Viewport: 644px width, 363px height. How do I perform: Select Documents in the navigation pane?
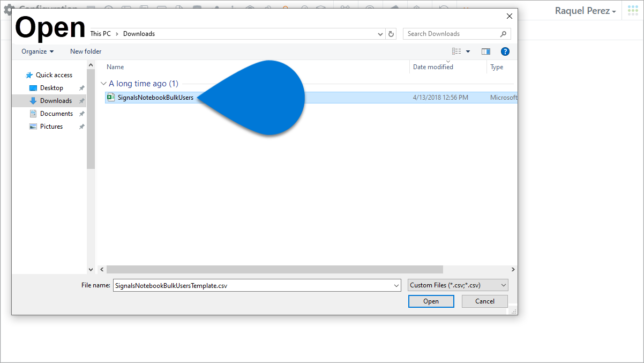click(56, 114)
